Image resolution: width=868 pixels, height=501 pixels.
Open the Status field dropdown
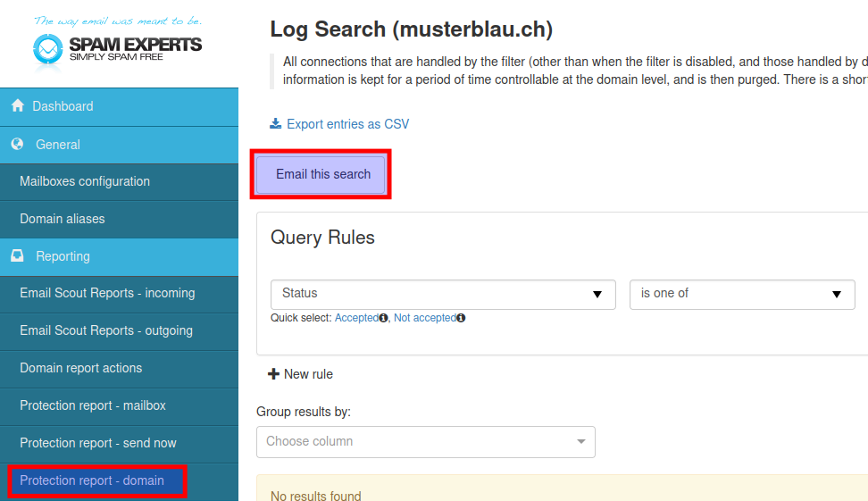(443, 294)
